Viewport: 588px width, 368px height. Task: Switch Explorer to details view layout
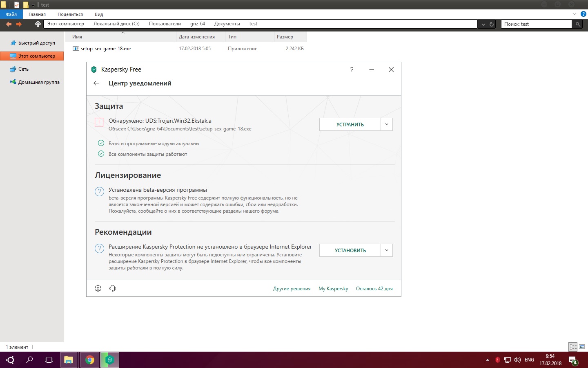coord(573,347)
